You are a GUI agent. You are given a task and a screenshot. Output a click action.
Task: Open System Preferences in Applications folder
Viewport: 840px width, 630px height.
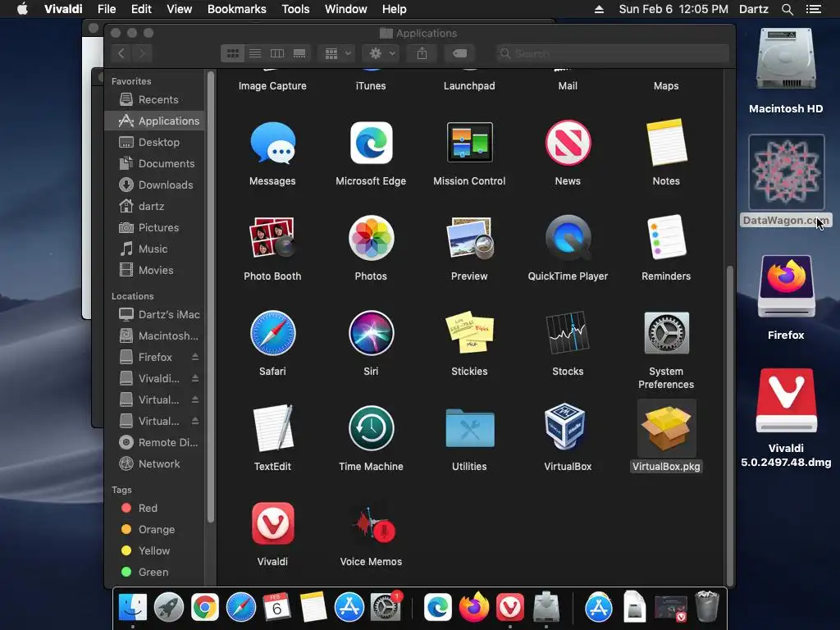[666, 333]
